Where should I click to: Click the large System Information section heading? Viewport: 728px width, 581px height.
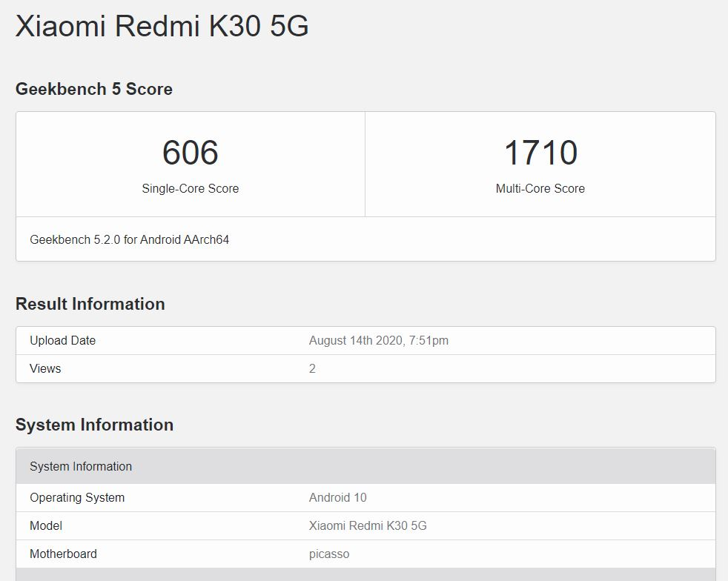[94, 425]
